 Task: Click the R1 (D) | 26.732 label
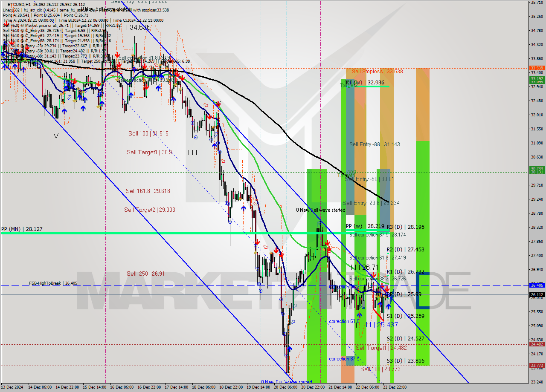406,272
